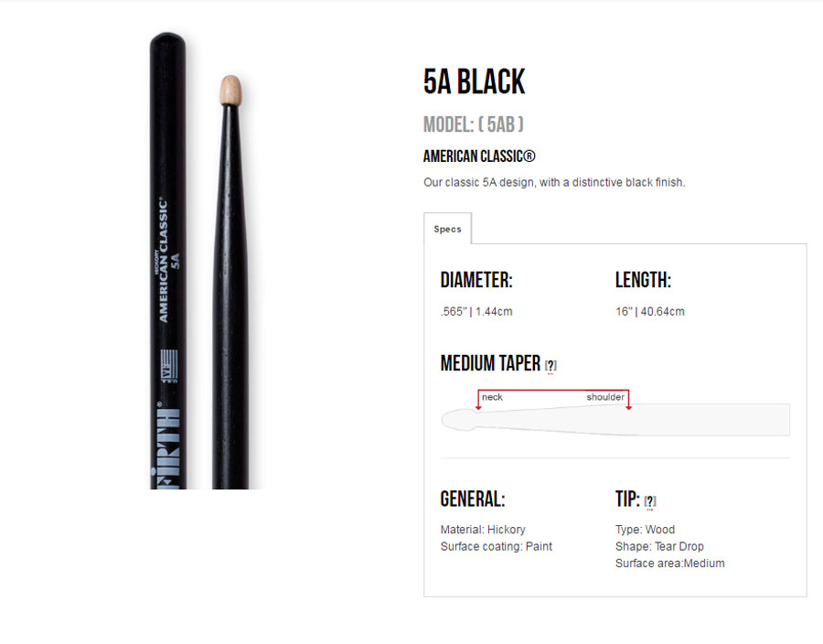Screen dimensions: 823x644
Task: Click the Medium Taper help icon
Action: (x=550, y=365)
